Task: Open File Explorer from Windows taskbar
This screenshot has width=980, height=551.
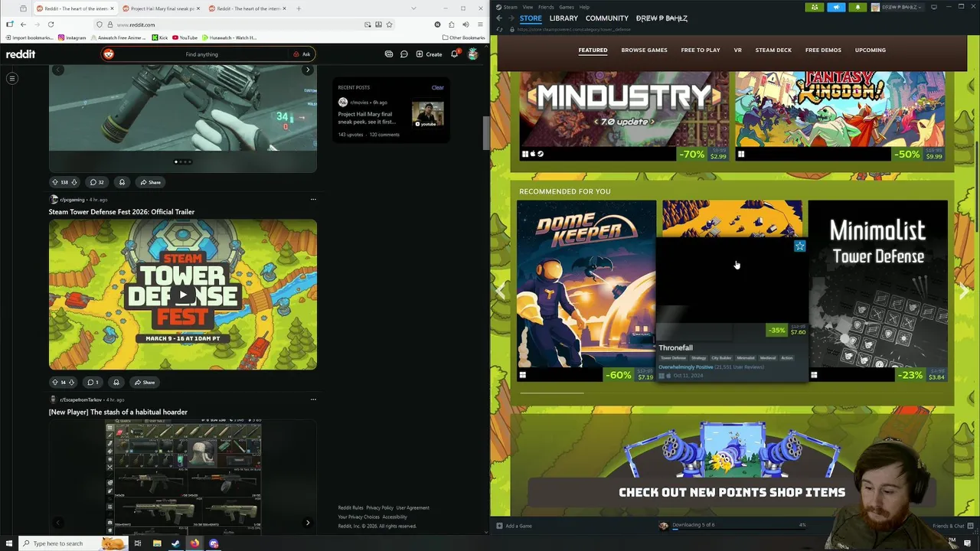Action: (x=156, y=543)
